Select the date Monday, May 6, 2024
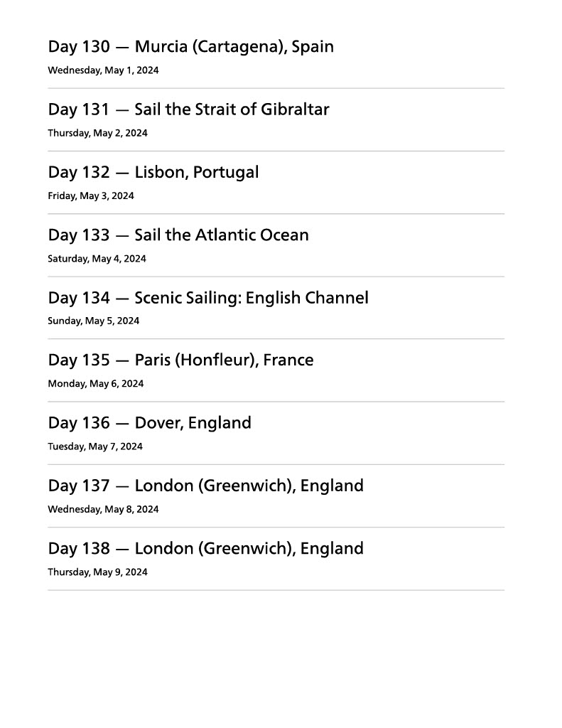The image size is (562, 728). point(95,384)
